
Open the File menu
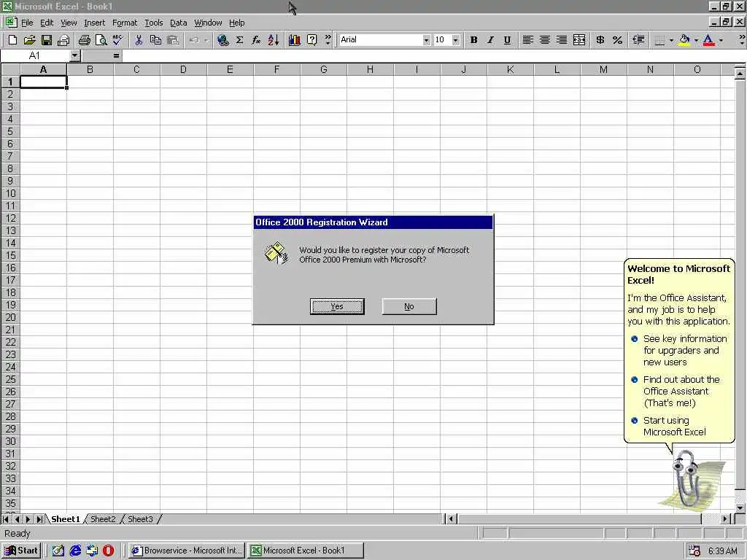pyautogui.click(x=27, y=23)
